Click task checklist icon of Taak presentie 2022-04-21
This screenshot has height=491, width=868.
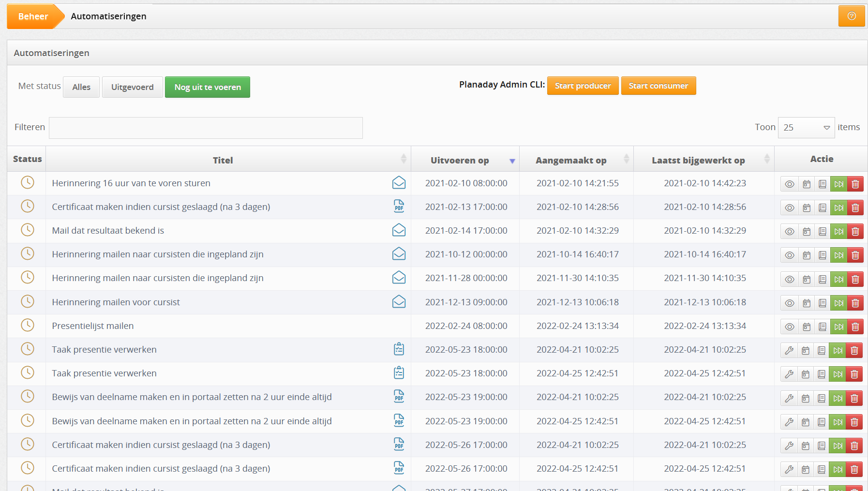[x=399, y=349]
